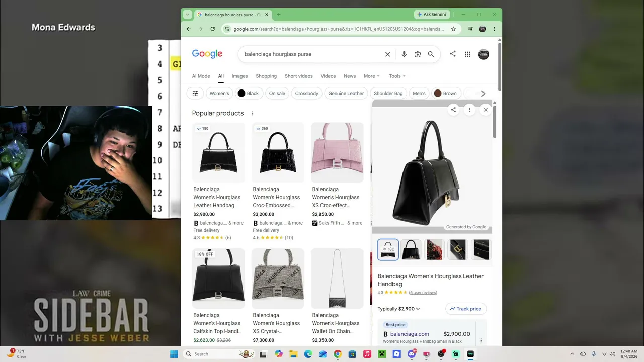Filter results by Brown color chip
The height and width of the screenshot is (362, 644).
click(x=445, y=93)
